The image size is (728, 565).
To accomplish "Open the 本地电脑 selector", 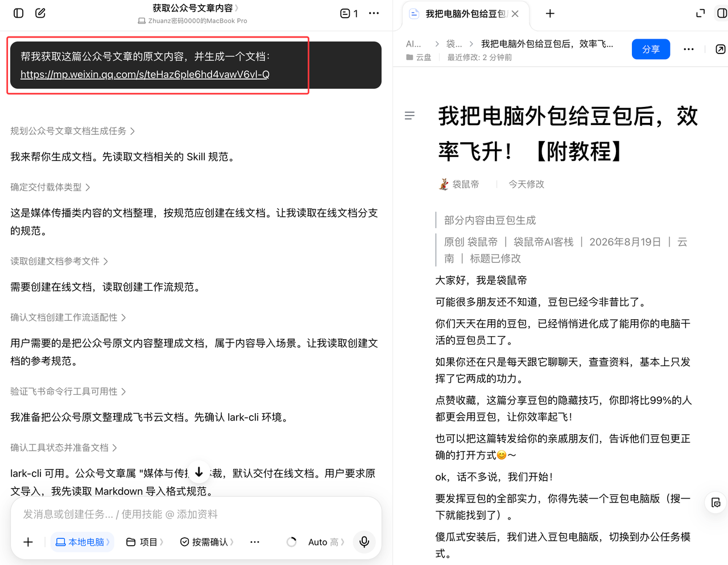I will [x=82, y=542].
